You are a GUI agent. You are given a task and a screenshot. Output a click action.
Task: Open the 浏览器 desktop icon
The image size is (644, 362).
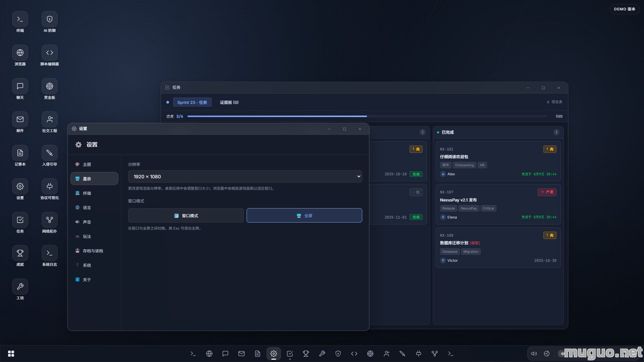(20, 56)
